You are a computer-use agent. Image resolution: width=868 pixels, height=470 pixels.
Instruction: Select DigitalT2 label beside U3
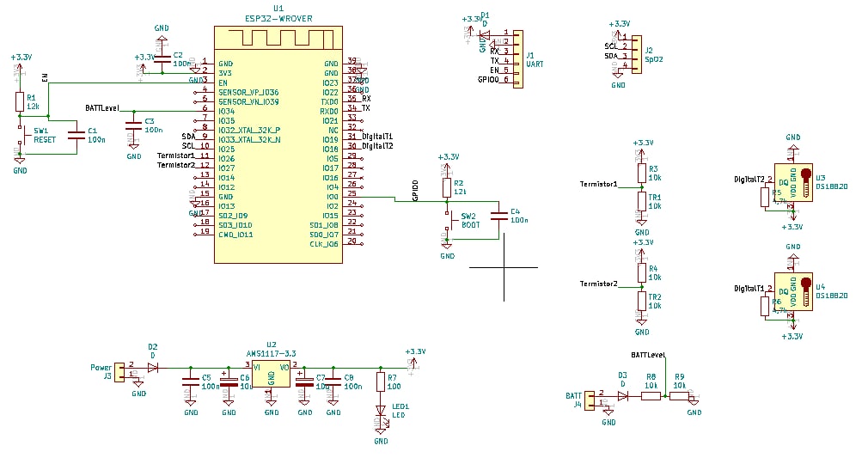(749, 180)
